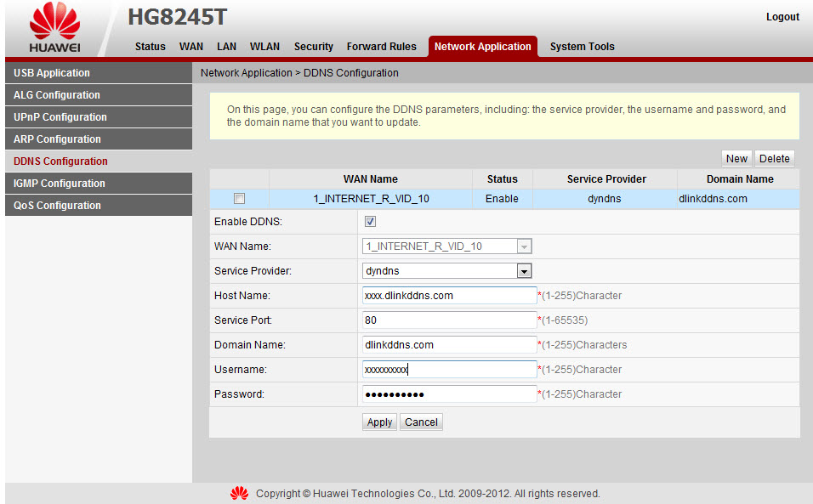The height and width of the screenshot is (504, 813).
Task: Click the breadcrumb Network Application > DDNS Configuration
Action: point(299,73)
